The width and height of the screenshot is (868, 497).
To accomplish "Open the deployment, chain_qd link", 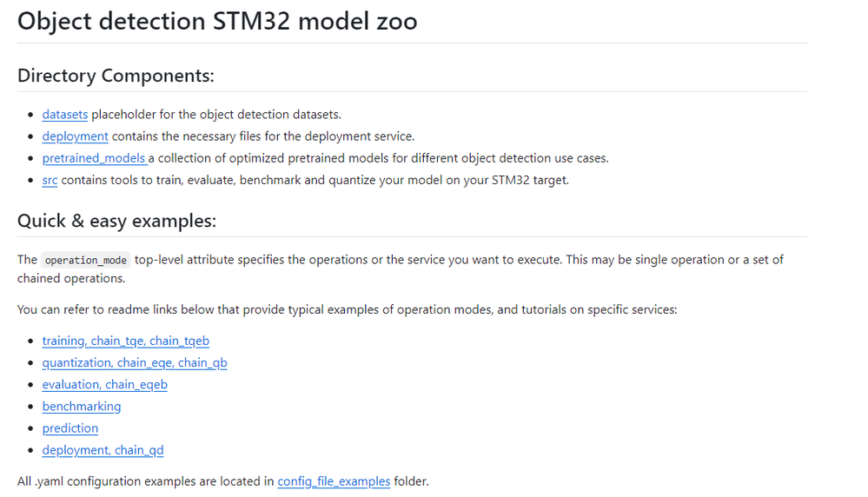I will [x=103, y=449].
